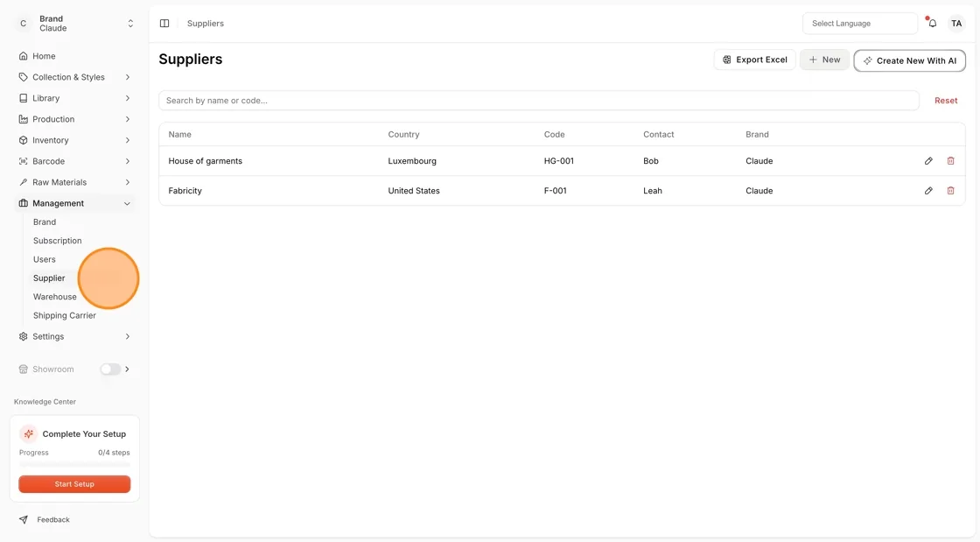Open the Brand Claude switcher chevrons
The height and width of the screenshot is (542, 980).
coord(130,23)
